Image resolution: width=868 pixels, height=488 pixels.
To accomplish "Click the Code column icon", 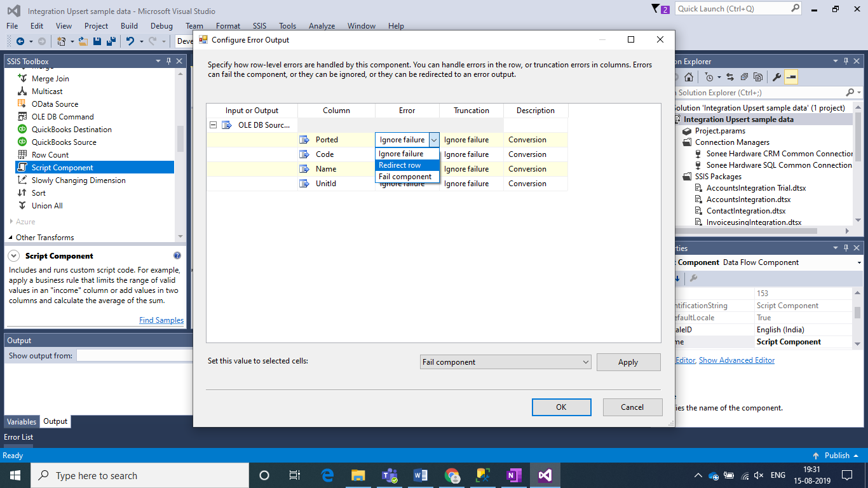I will 304,154.
